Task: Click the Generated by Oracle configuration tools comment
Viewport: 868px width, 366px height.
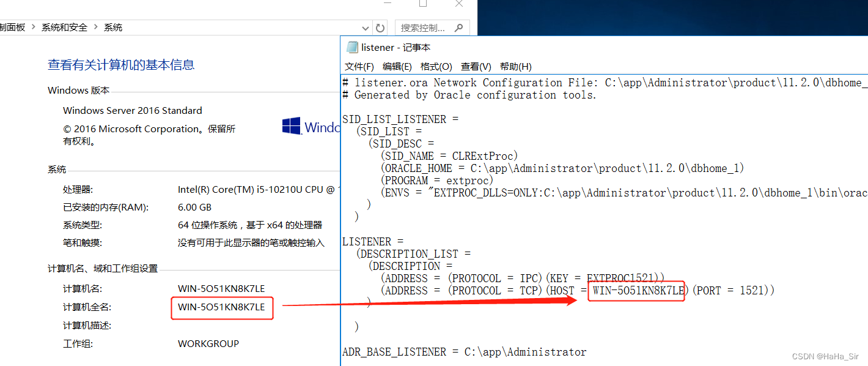Action: pyautogui.click(x=469, y=95)
